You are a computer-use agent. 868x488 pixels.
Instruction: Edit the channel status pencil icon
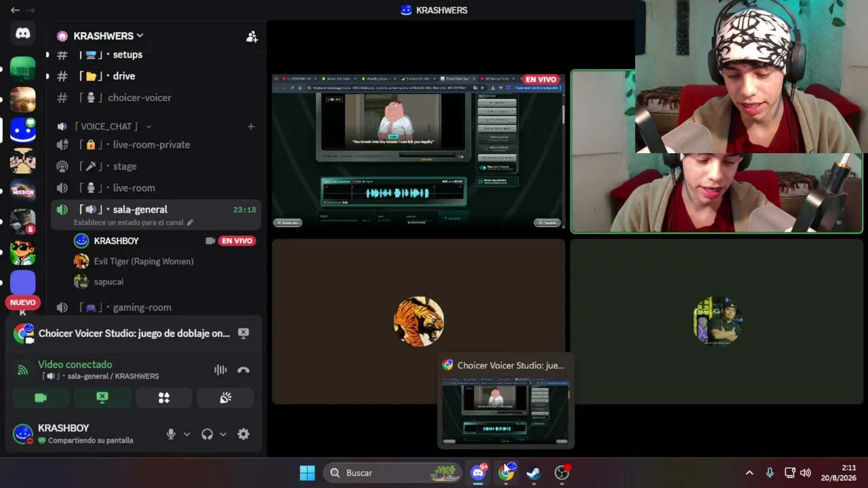click(x=190, y=222)
